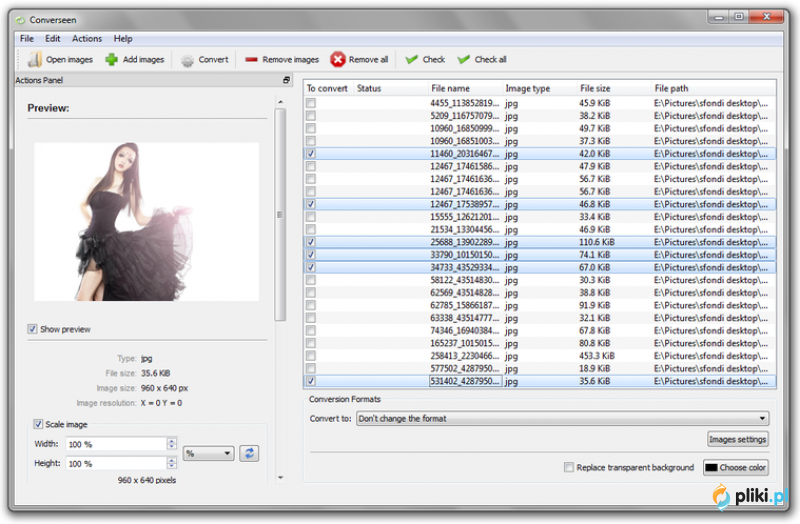Click the To convert column header
Viewport: 800px width, 524px height.
pyautogui.click(x=329, y=88)
